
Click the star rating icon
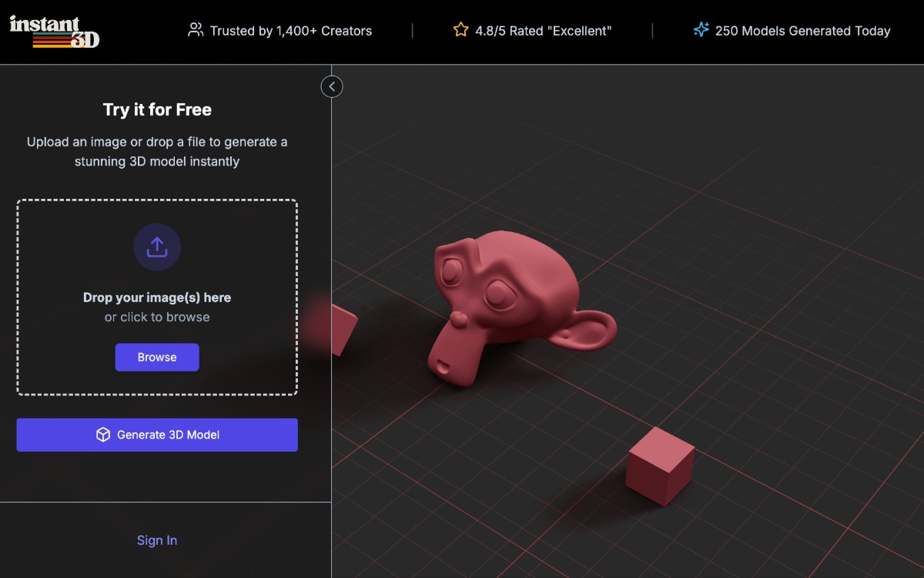click(x=460, y=30)
